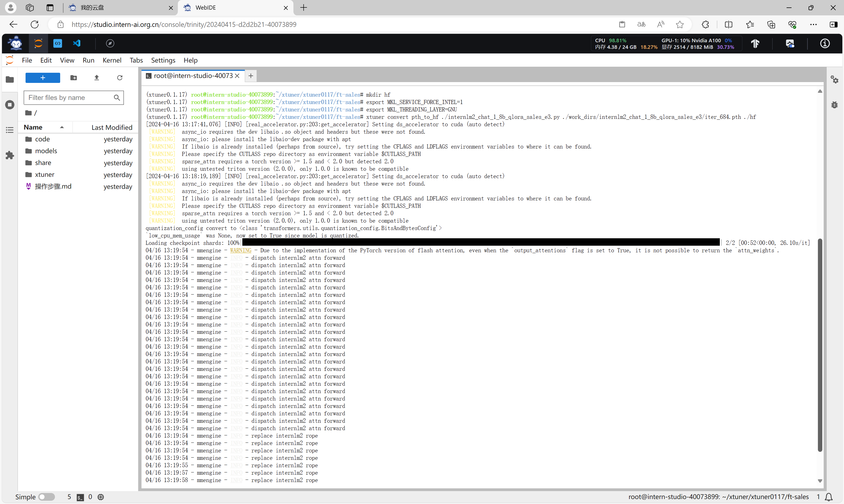
Task: Click the terminal scroll up arrow
Action: tap(820, 91)
